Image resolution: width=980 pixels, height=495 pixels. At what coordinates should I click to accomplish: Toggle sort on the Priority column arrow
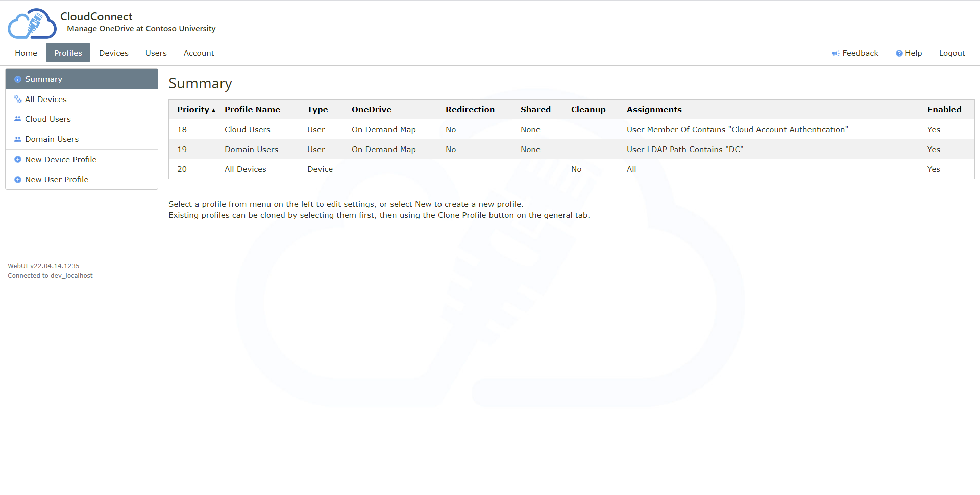point(213,110)
